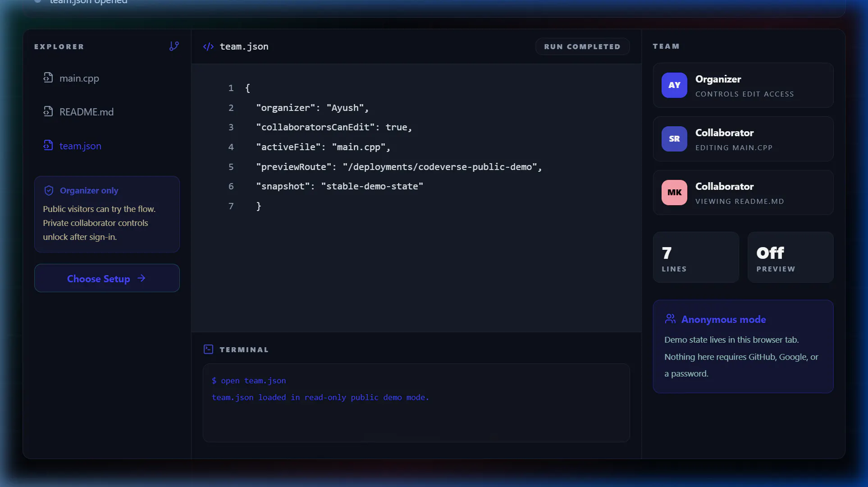Click the "previewRoute" code line
The width and height of the screenshot is (868, 487).
click(x=399, y=167)
